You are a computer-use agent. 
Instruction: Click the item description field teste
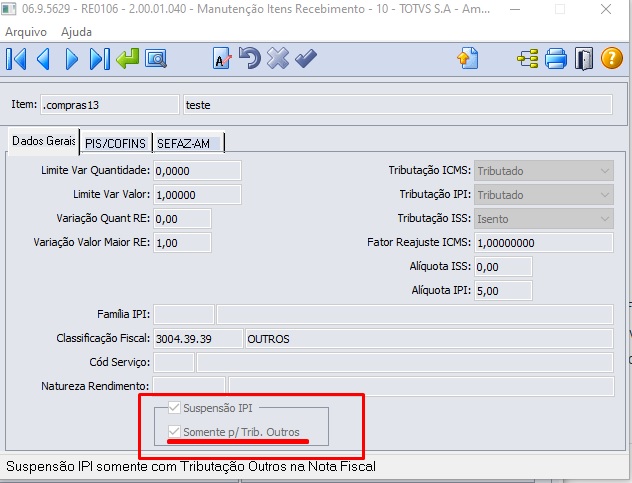398,105
